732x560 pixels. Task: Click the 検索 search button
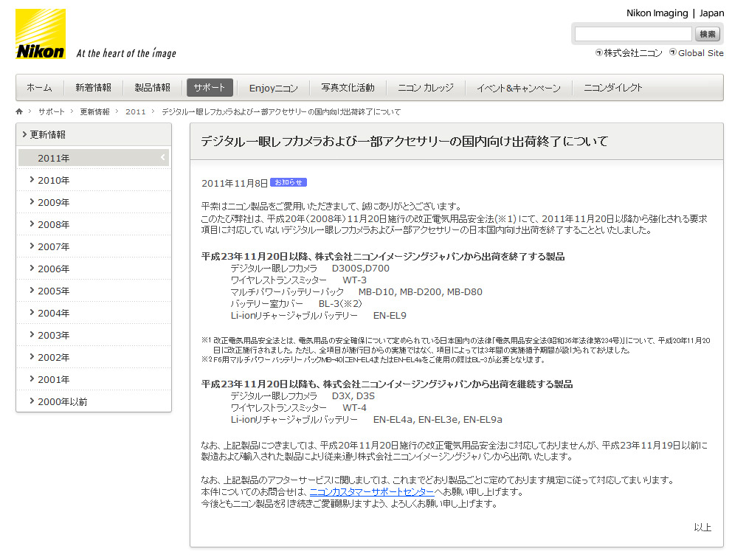(708, 34)
